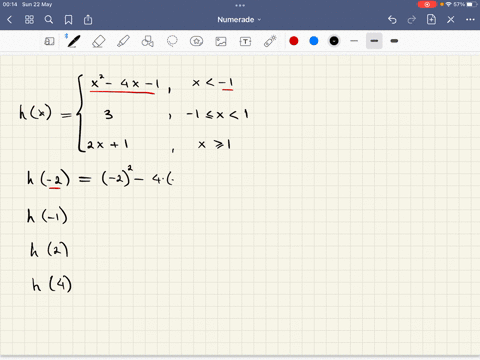Close editing mode with the X icon
The height and width of the screenshot is (360, 480).
[451, 20]
